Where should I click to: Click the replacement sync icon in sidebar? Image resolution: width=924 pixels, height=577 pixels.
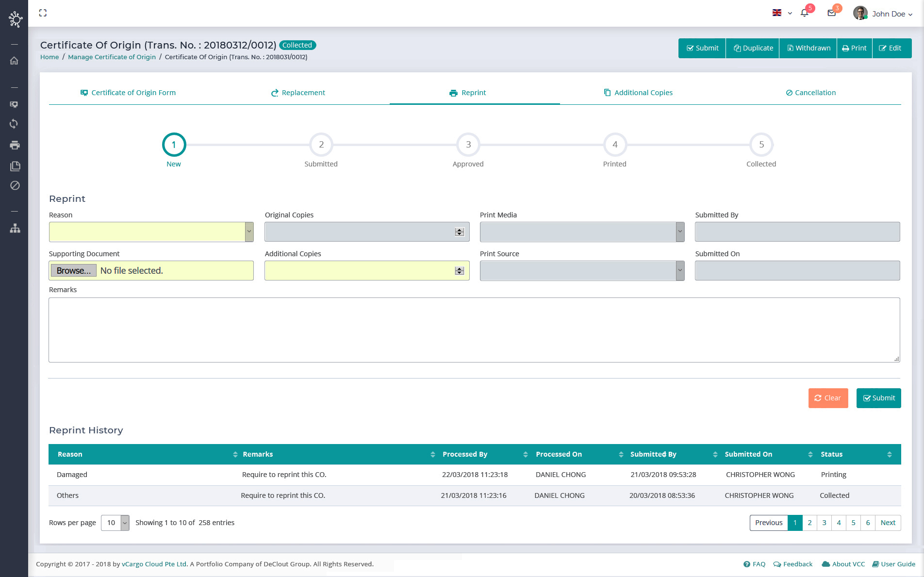click(x=14, y=124)
